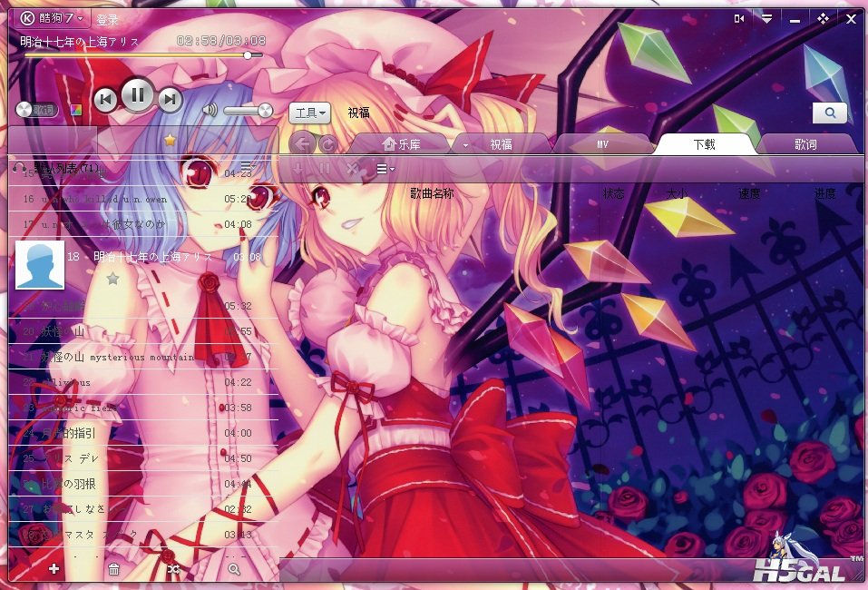Image resolution: width=868 pixels, height=590 pixels.
Task: Refresh the page with circular arrow
Action: tap(328, 144)
